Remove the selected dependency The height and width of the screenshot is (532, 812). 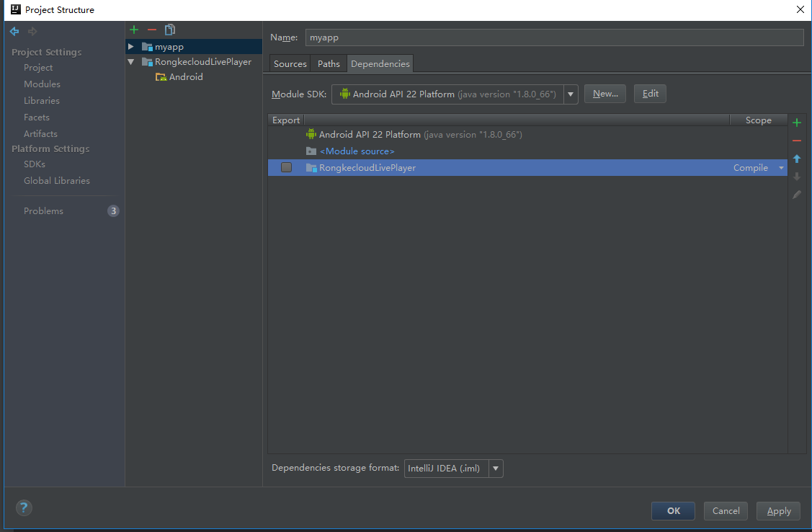(x=797, y=141)
